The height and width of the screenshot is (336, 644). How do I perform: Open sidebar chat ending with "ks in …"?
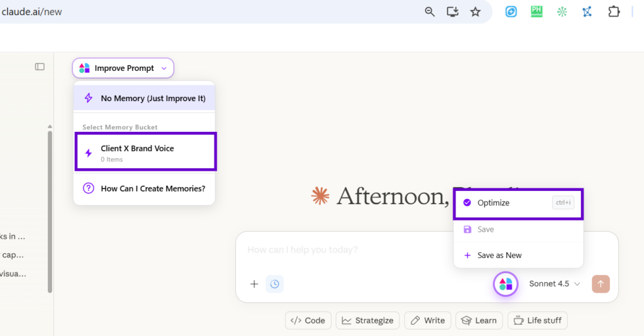(x=13, y=236)
